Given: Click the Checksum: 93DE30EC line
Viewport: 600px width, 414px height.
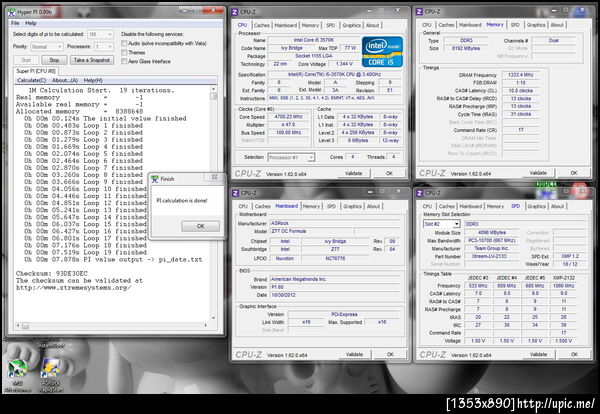Looking at the screenshot, I should click(52, 274).
